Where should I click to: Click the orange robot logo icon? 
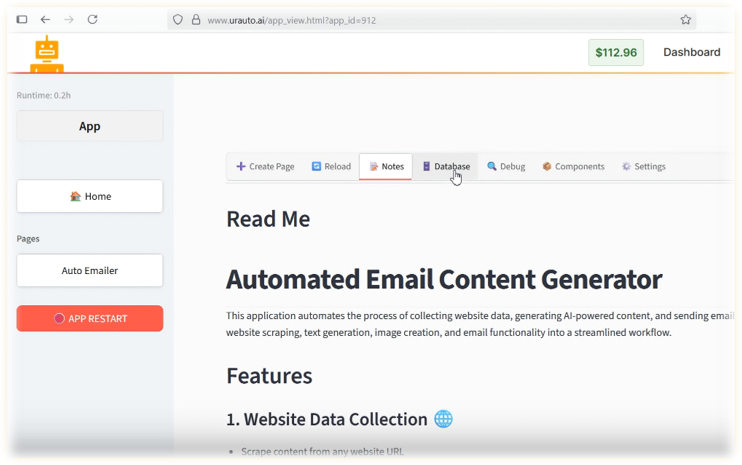46,54
